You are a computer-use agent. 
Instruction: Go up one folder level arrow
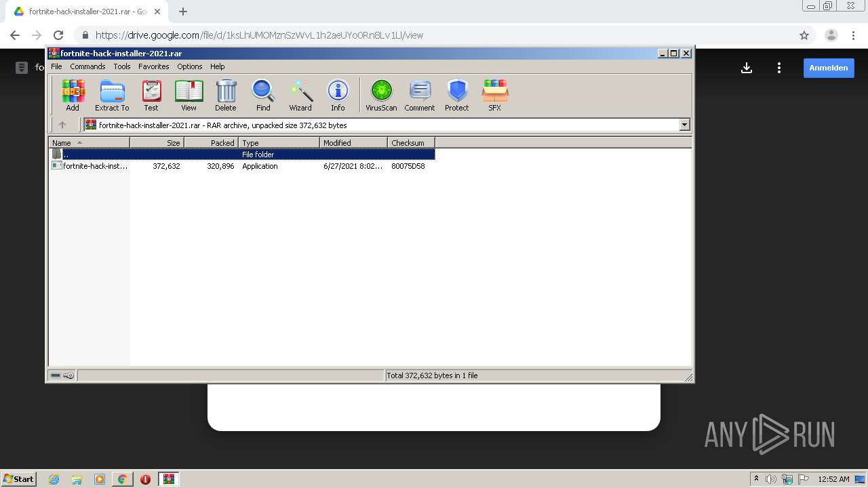pos(62,125)
